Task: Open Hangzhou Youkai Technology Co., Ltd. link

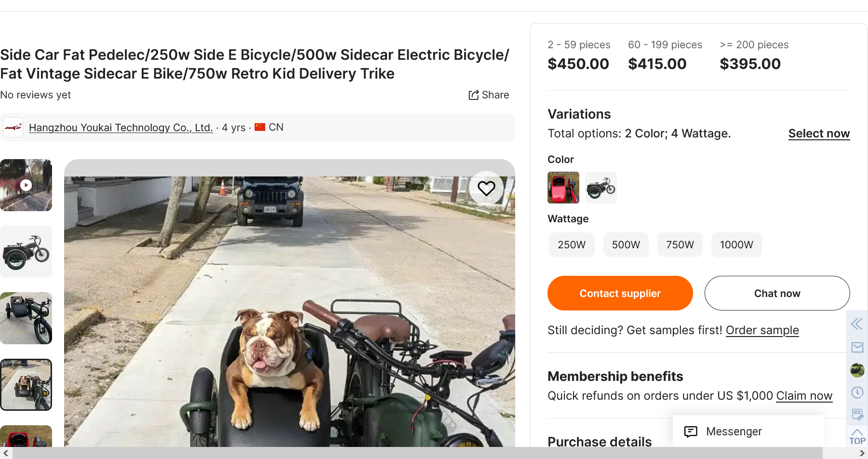Action: (x=120, y=128)
